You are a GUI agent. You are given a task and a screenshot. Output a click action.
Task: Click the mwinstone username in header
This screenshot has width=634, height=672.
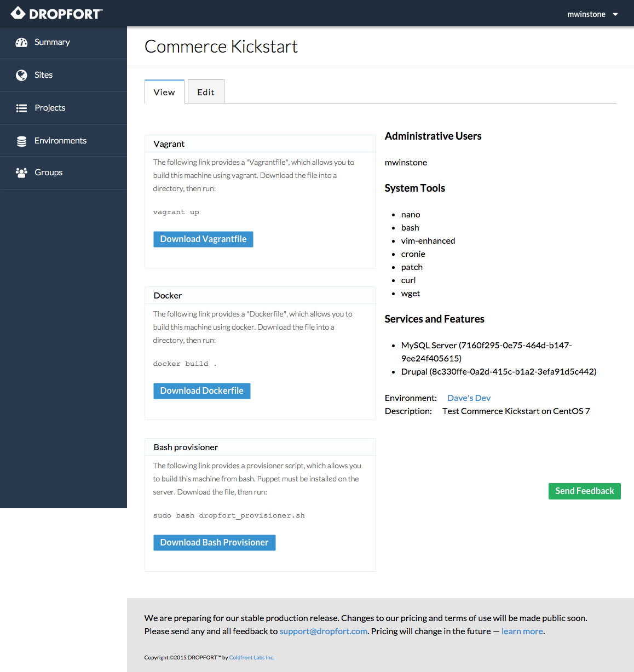[586, 15]
